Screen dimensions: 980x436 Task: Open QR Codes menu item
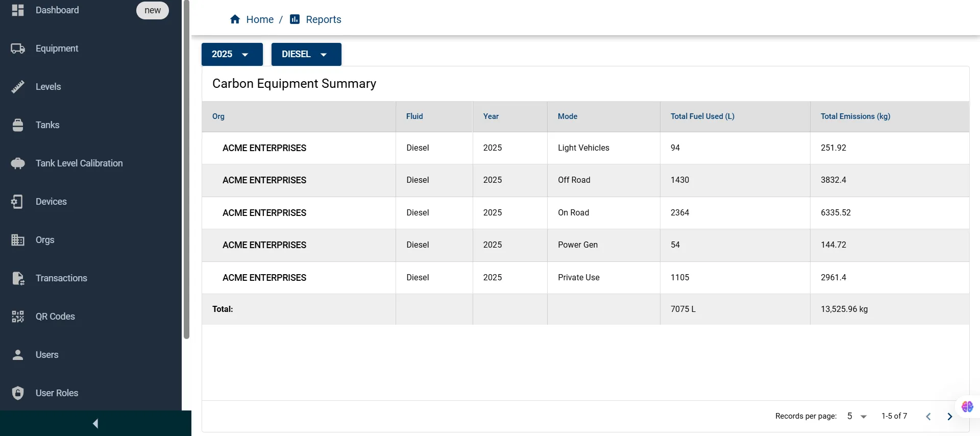(55, 317)
